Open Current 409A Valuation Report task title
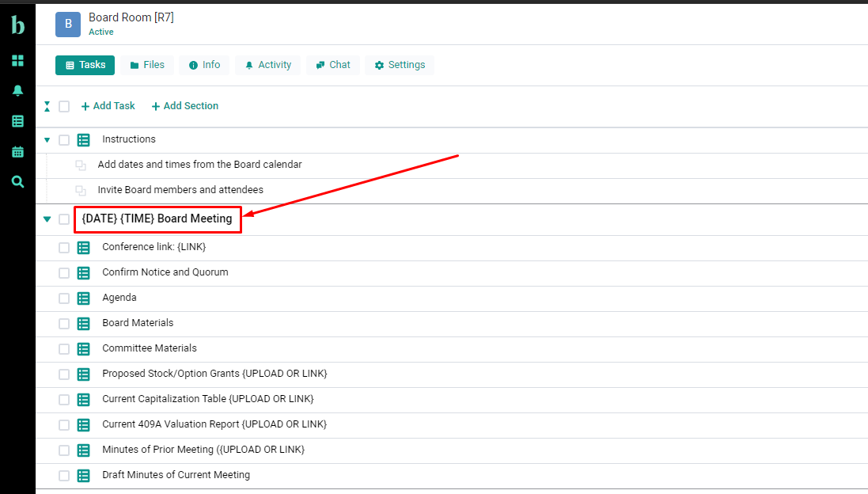Screen dimensions: 868x494 pos(214,424)
